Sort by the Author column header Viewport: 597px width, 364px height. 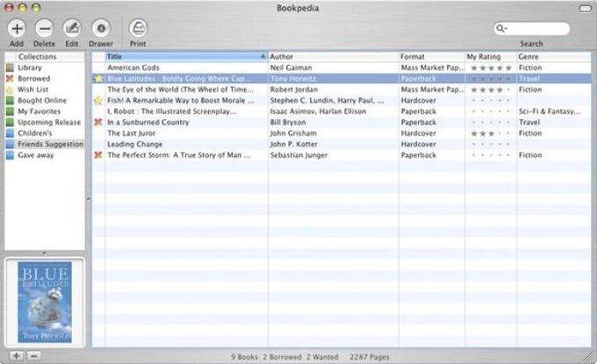tap(334, 57)
